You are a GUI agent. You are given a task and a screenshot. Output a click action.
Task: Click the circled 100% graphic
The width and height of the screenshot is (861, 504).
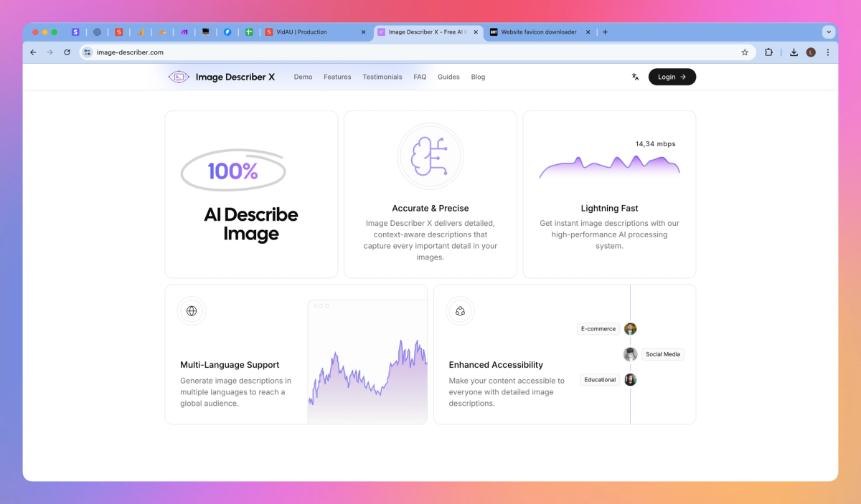pos(233,171)
